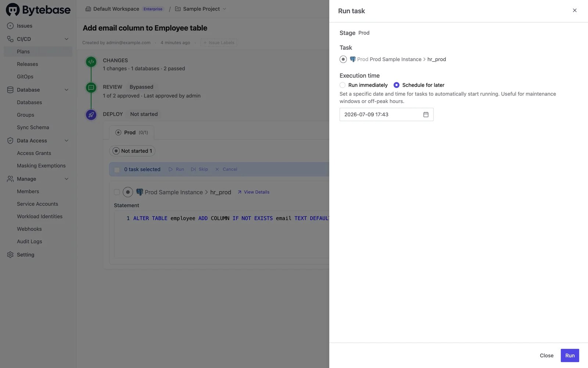Open View Details link

(254, 192)
